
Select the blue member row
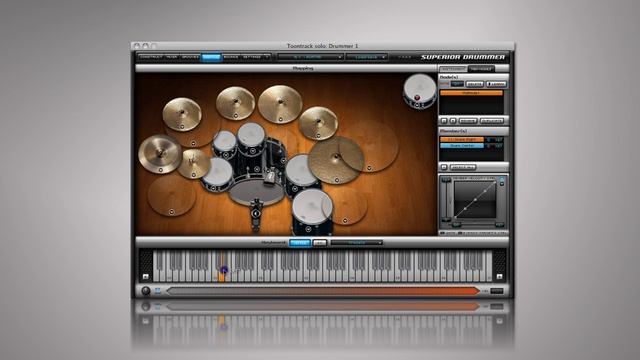pos(462,145)
